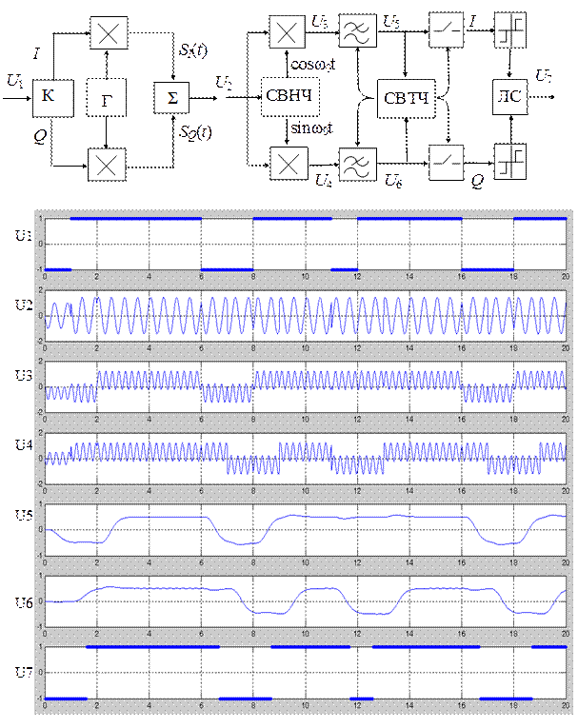Screen dimensions: 578x728
Task: Click the СВНЧ carrier recovery block
Action: [289, 96]
